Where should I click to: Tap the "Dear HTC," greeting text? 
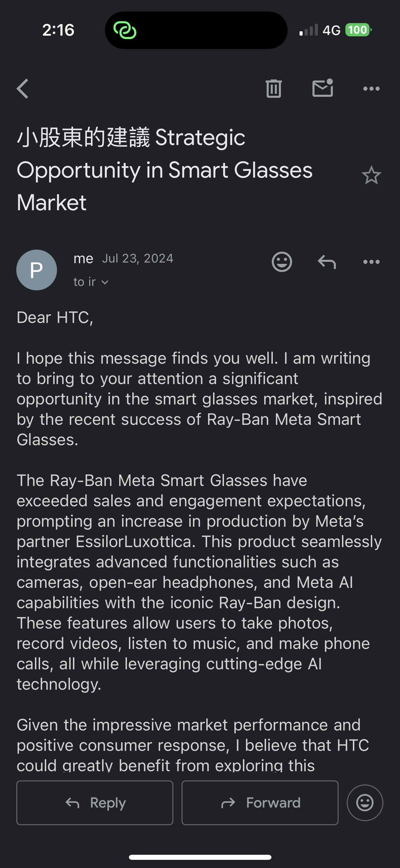55,318
